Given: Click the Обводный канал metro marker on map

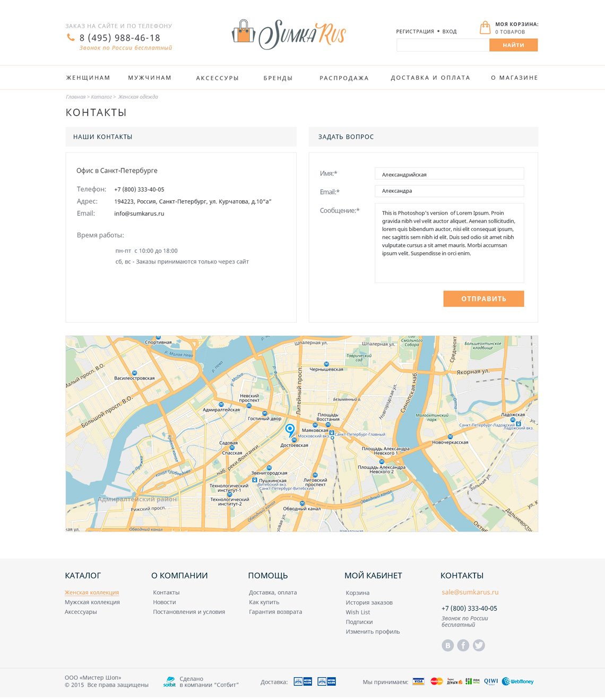Looking at the screenshot, I should [302, 503].
